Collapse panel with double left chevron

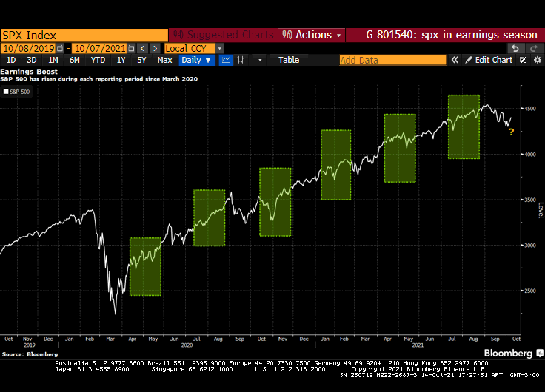[x=455, y=60]
